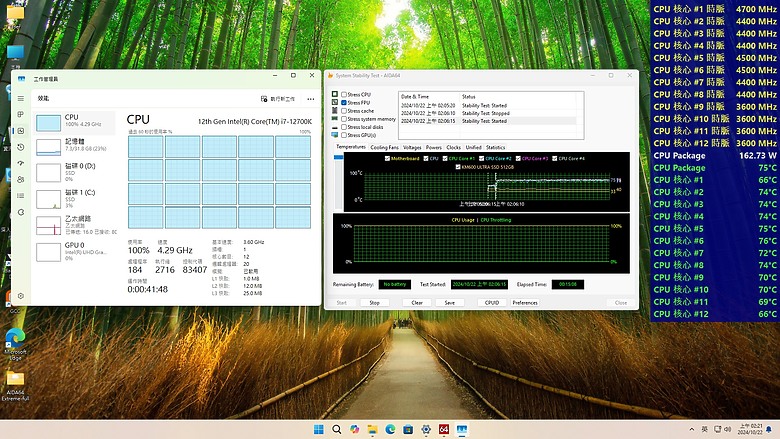The width and height of the screenshot is (780, 439).
Task: Switch to Voltages tab
Action: click(412, 148)
